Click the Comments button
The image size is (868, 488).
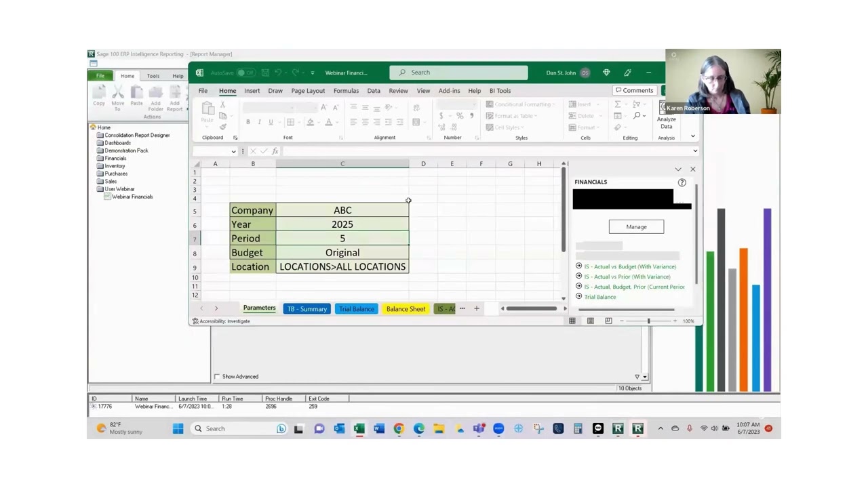click(x=635, y=90)
